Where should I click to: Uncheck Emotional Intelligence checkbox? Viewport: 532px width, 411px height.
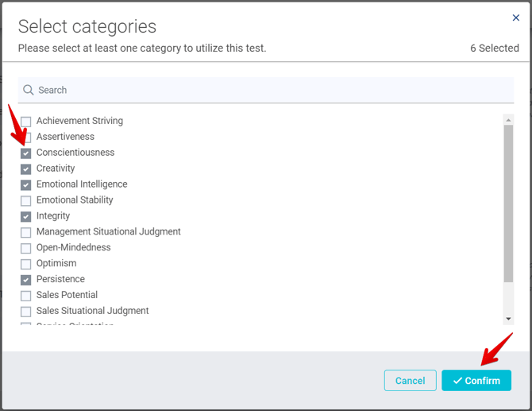click(x=26, y=184)
